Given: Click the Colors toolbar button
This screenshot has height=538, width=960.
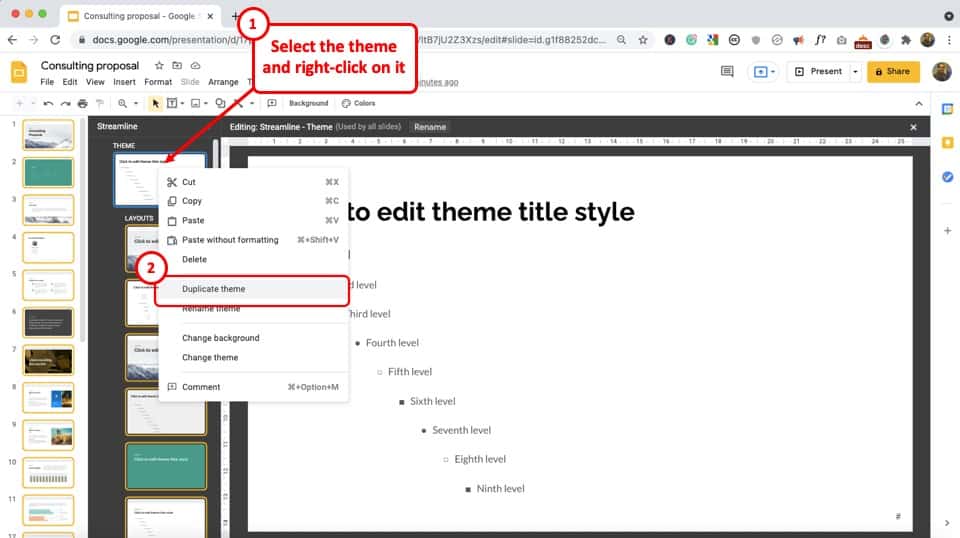Looking at the screenshot, I should [359, 103].
